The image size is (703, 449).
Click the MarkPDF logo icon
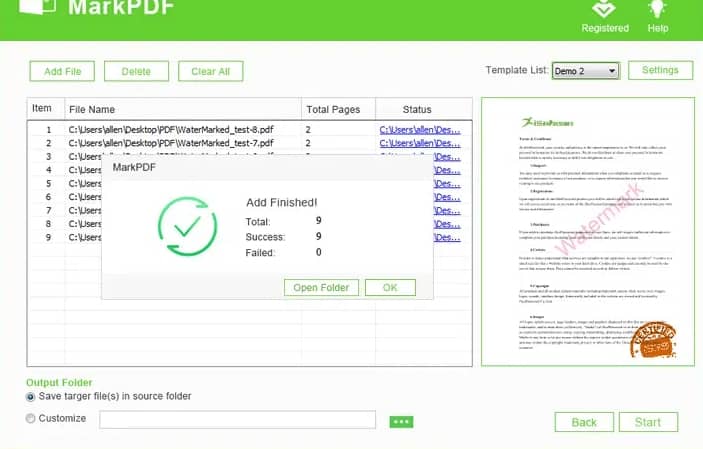coord(38,6)
